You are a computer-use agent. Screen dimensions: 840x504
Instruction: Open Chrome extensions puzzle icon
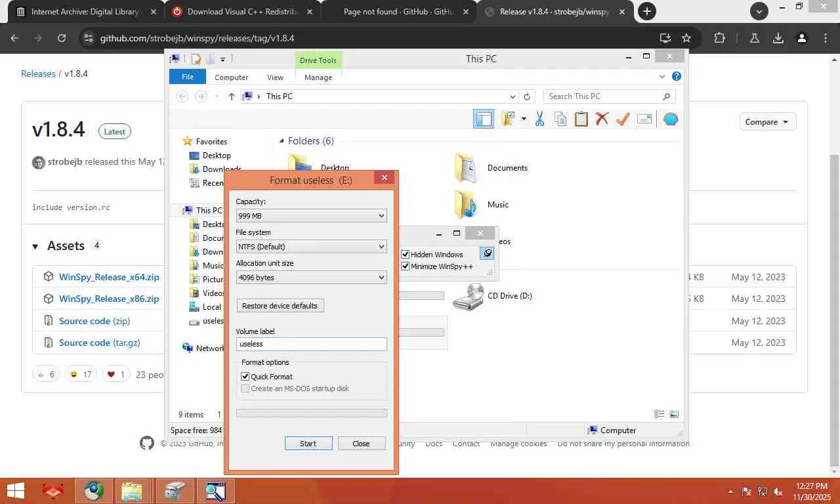click(x=719, y=38)
